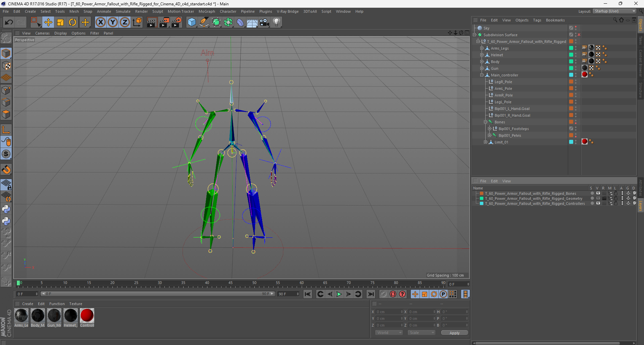Toggle solo for Geometry layer
Viewport: 644px width, 345px height.
click(x=592, y=198)
